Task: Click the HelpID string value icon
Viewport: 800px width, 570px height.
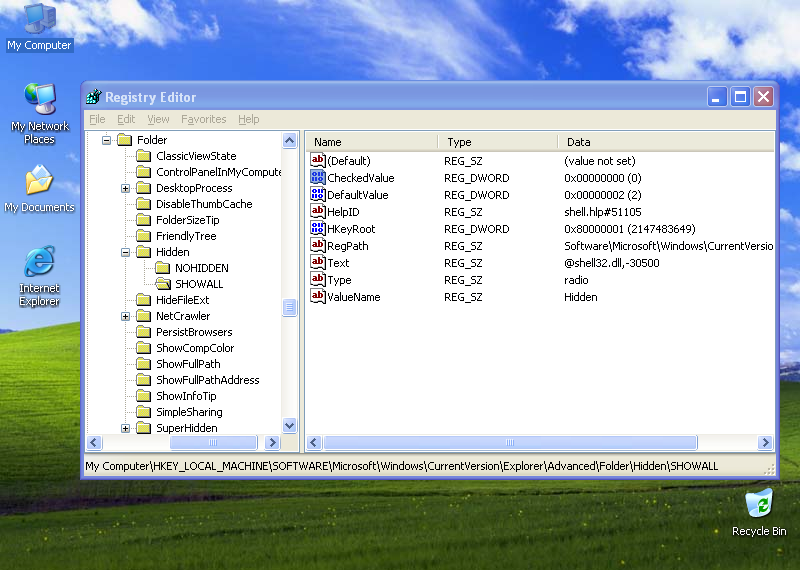Action: point(317,211)
